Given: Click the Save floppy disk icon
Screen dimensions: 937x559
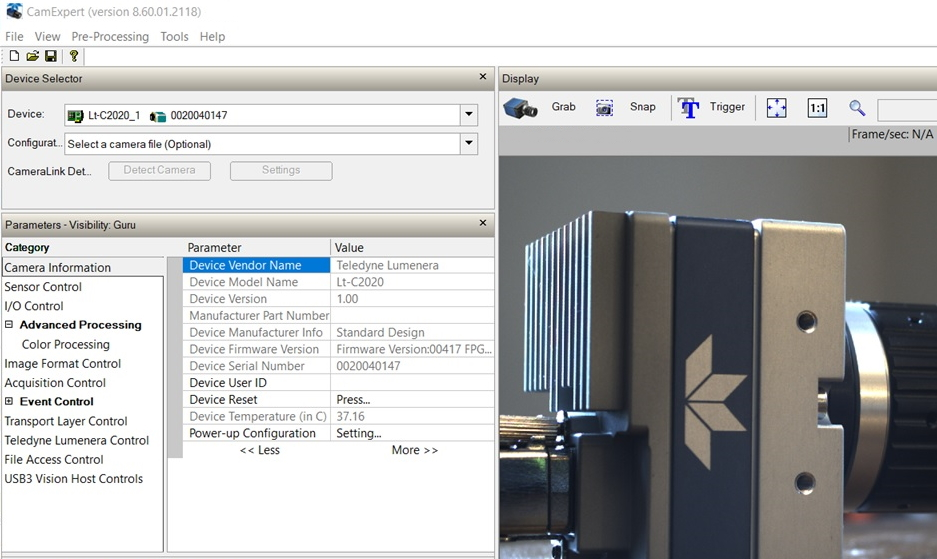Looking at the screenshot, I should coord(50,57).
